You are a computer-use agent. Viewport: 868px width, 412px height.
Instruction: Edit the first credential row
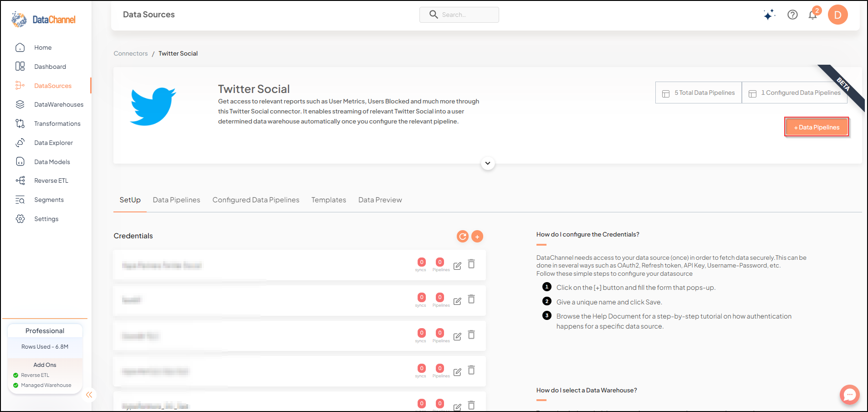point(457,266)
